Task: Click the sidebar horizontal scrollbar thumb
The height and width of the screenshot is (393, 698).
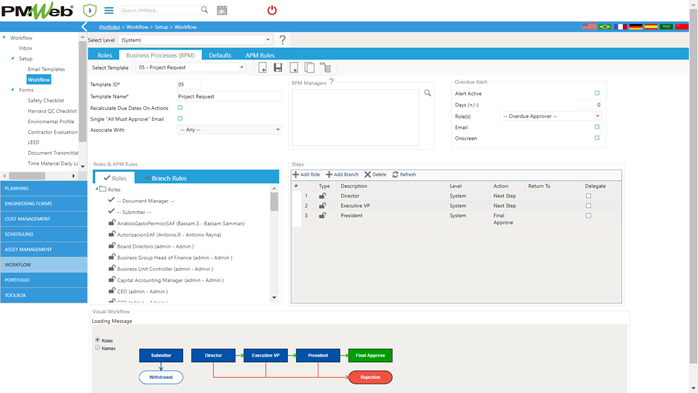Action: tap(27, 176)
